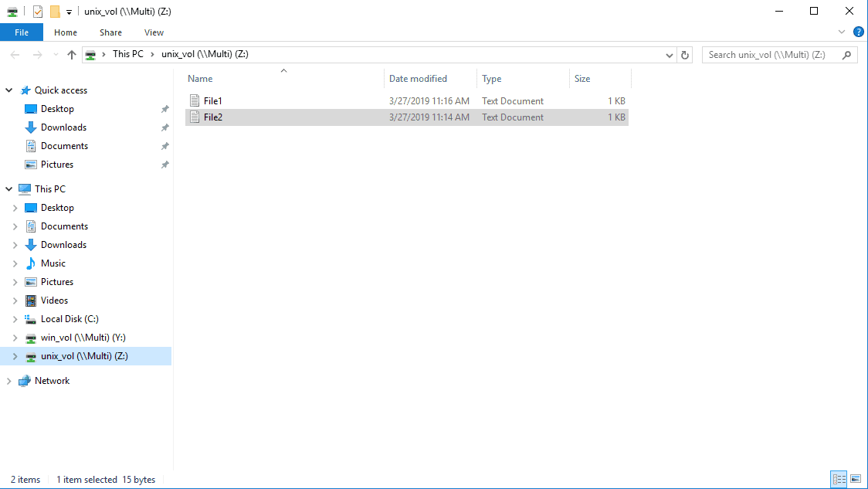Open the Customize Quick Access Toolbar dropdown
The image size is (868, 489).
click(x=69, y=12)
